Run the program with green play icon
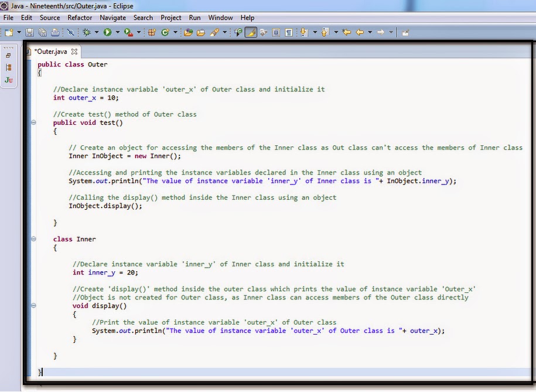The height and width of the screenshot is (392, 536). pyautogui.click(x=108, y=32)
